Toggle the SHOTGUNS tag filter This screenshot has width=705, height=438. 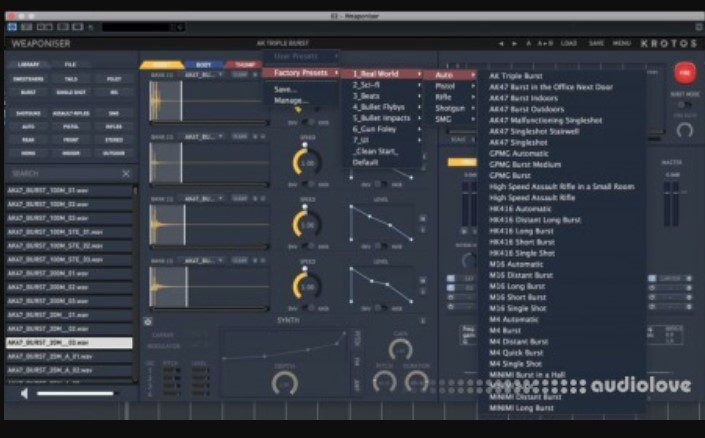pos(28,114)
